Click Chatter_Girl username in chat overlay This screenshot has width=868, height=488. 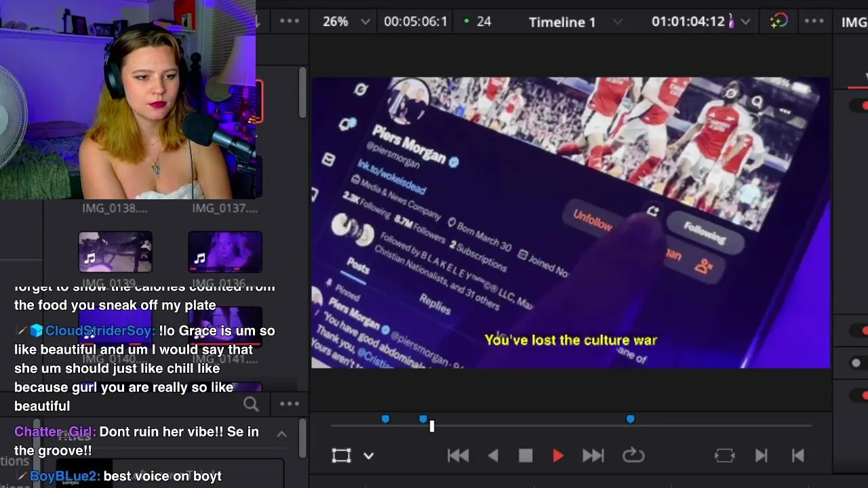point(54,432)
